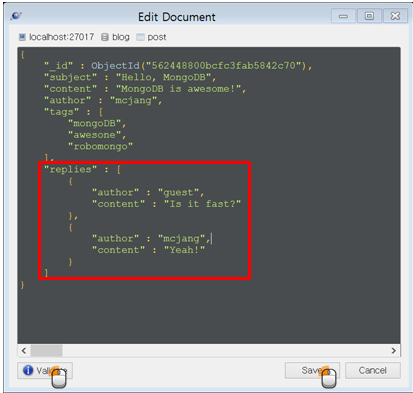
Task: Click the opening brace on first document line
Action: [22, 54]
